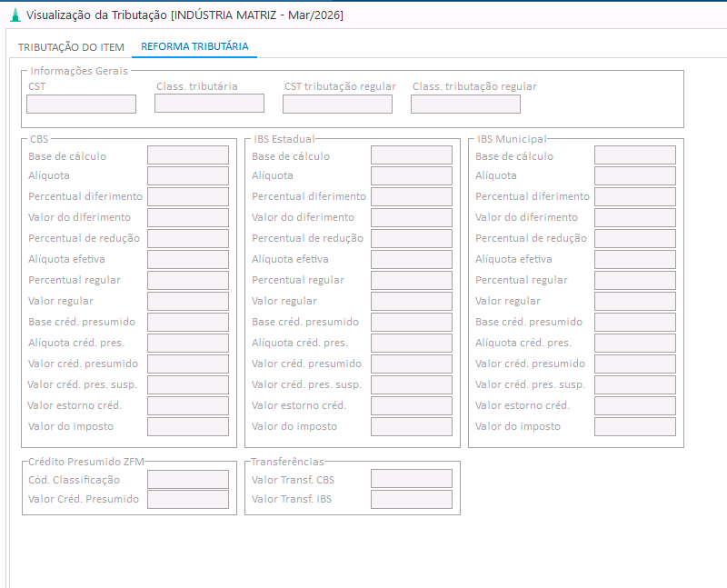Switch to the TRIBUTAÇÃO DO ITEM tab
Viewport: 727px width, 588px height.
[x=71, y=47]
